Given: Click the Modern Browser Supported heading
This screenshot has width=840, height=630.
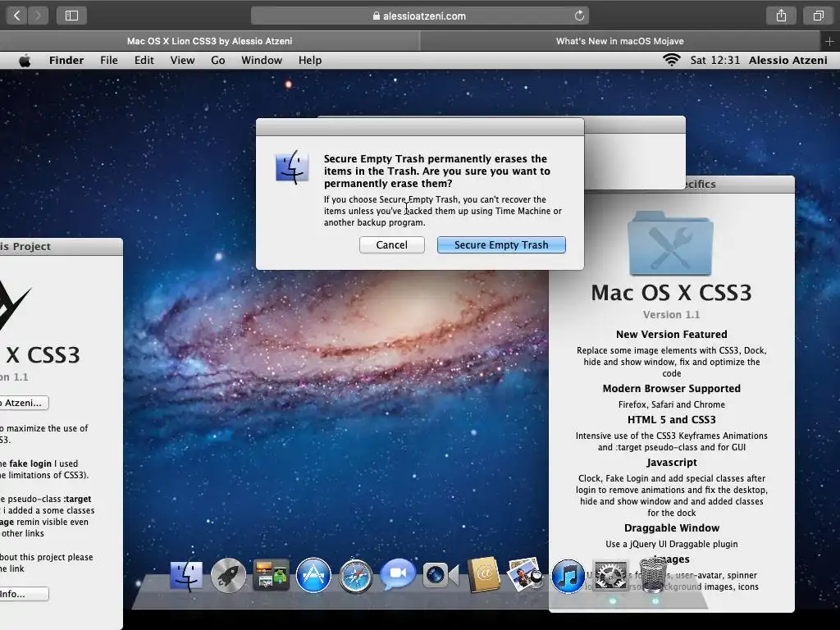Looking at the screenshot, I should point(671,388).
